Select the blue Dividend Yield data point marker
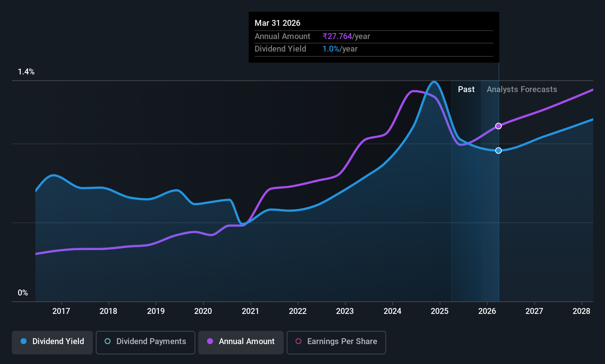The width and height of the screenshot is (605, 364). point(499,150)
